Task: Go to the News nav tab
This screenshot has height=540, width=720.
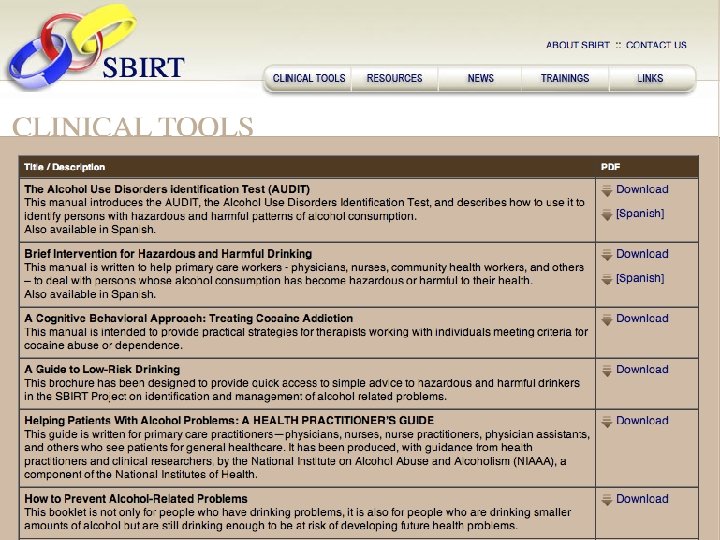Action: coord(480,79)
